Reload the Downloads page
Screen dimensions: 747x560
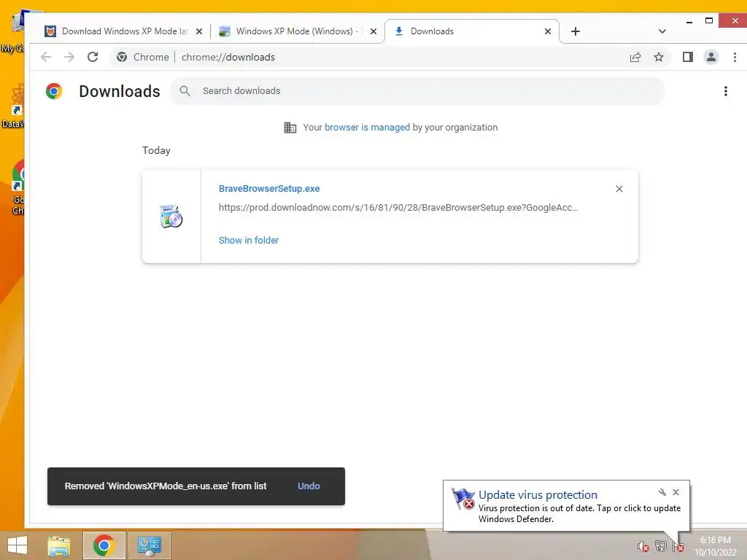[x=93, y=57]
